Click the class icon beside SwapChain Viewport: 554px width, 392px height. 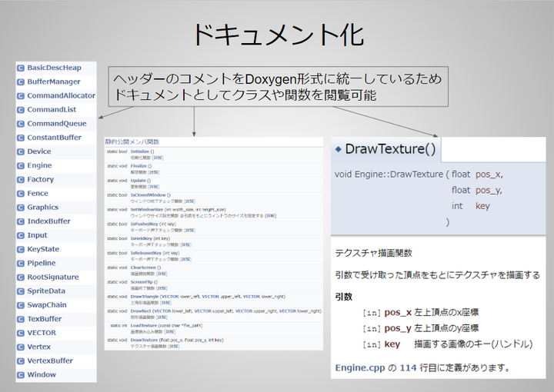pos(21,305)
